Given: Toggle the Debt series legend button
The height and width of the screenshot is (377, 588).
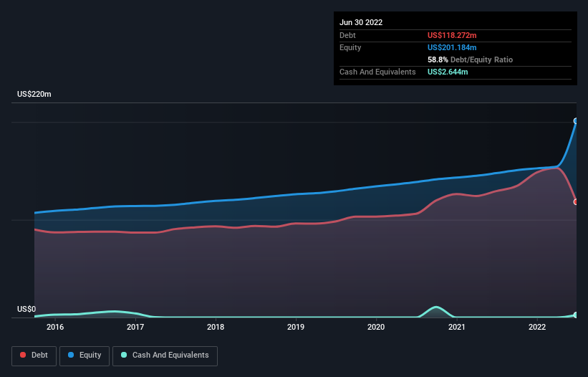Looking at the screenshot, I should tap(34, 355).
